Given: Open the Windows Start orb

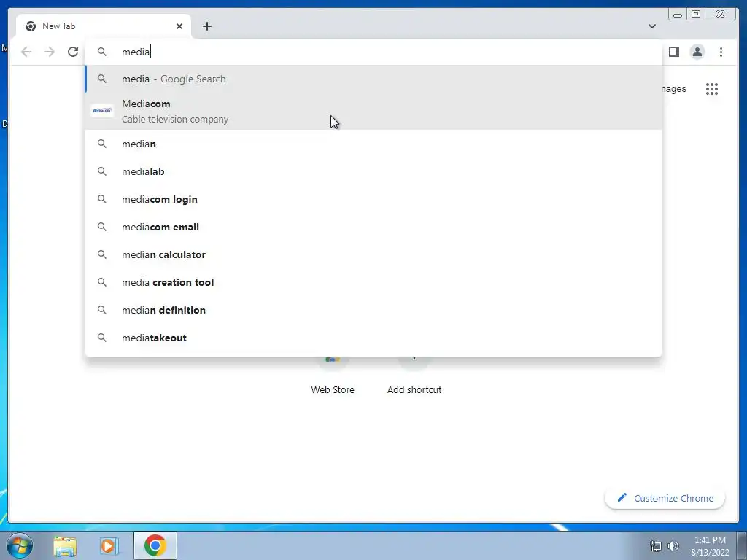Looking at the screenshot, I should point(19,545).
